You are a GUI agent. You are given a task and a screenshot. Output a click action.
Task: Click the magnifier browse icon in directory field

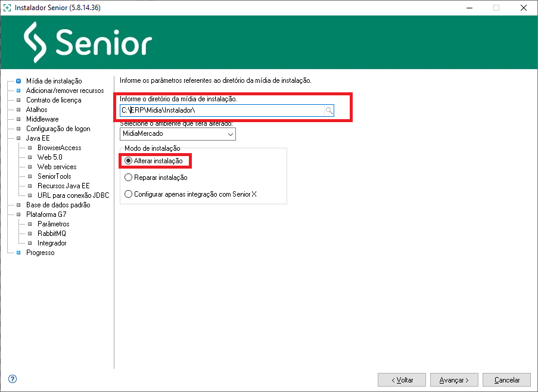329,110
